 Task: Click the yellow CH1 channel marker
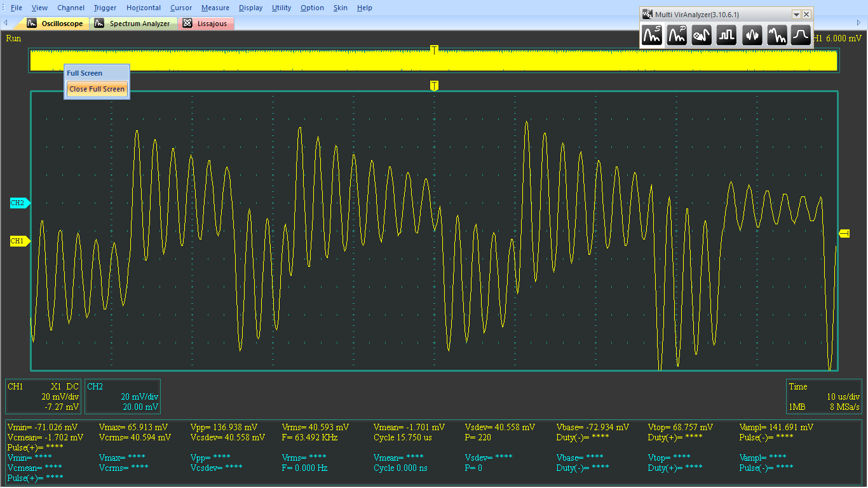pyautogui.click(x=19, y=241)
